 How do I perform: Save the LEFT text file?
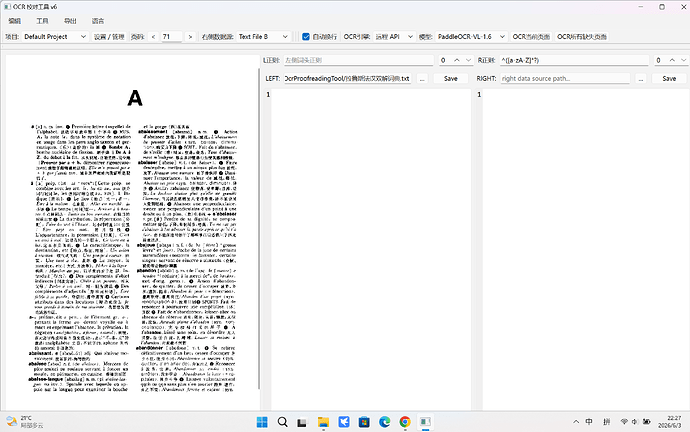coord(451,78)
